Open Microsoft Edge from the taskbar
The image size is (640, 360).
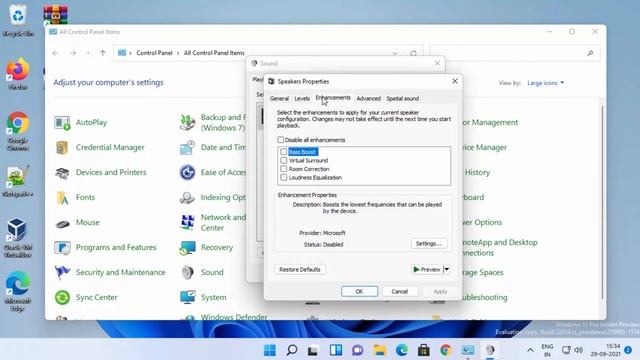402,350
